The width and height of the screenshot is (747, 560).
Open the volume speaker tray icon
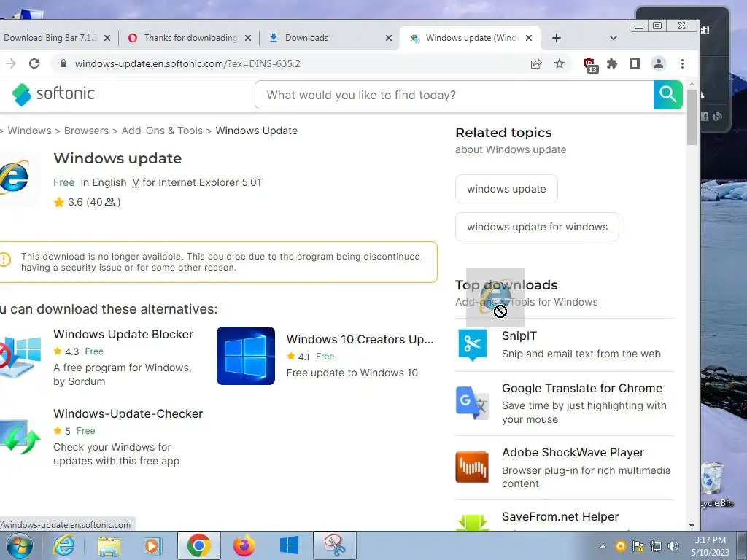coord(673,546)
